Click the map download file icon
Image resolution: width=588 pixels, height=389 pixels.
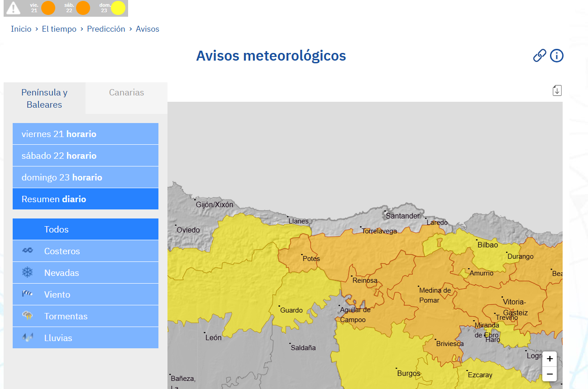pyautogui.click(x=557, y=90)
